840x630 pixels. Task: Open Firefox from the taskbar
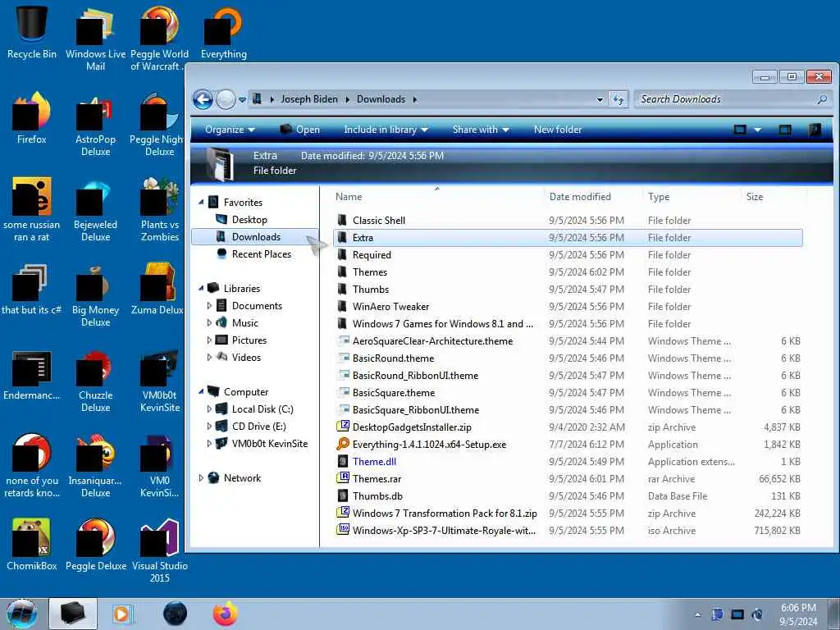click(226, 614)
